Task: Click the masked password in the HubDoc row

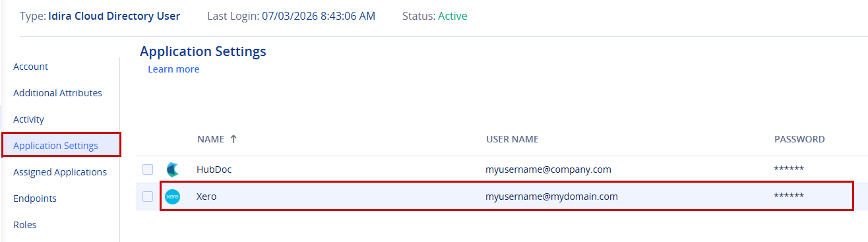Action: point(789,169)
